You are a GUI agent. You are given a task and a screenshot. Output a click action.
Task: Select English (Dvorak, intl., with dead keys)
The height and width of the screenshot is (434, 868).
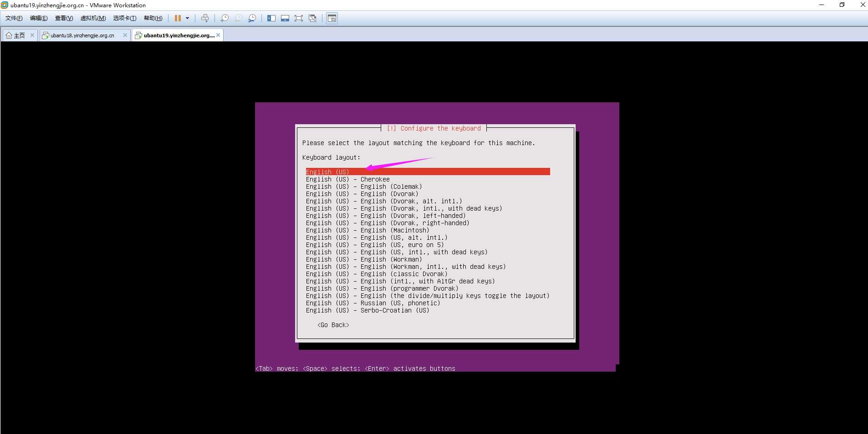point(404,208)
